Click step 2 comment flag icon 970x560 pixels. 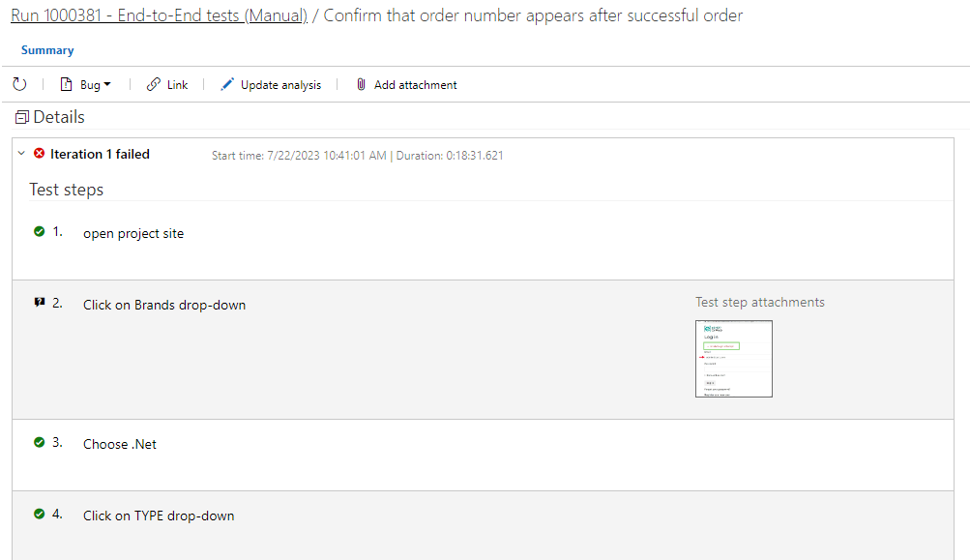pyautogui.click(x=39, y=302)
